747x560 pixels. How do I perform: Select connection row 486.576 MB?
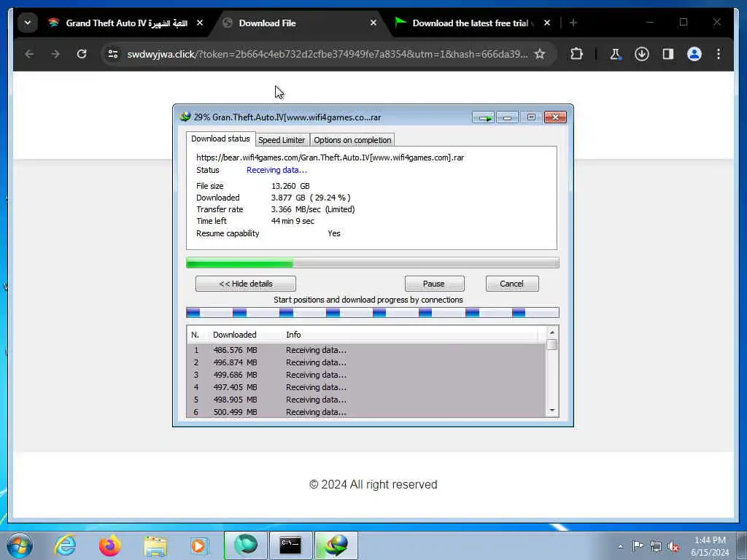[x=366, y=350]
